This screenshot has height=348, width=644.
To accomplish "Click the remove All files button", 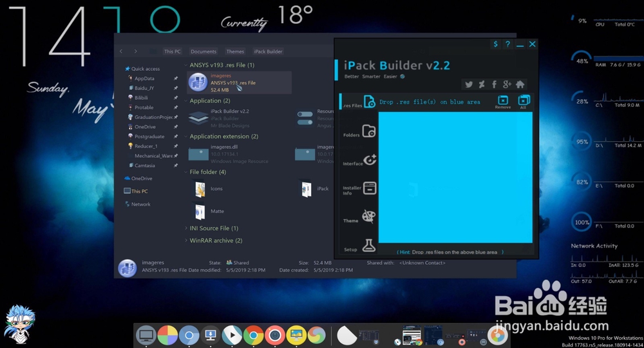I will tap(524, 102).
